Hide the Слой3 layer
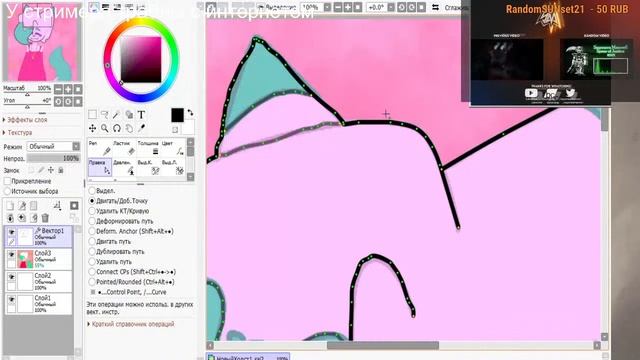Screen dimensions: 640x360 (11, 255)
